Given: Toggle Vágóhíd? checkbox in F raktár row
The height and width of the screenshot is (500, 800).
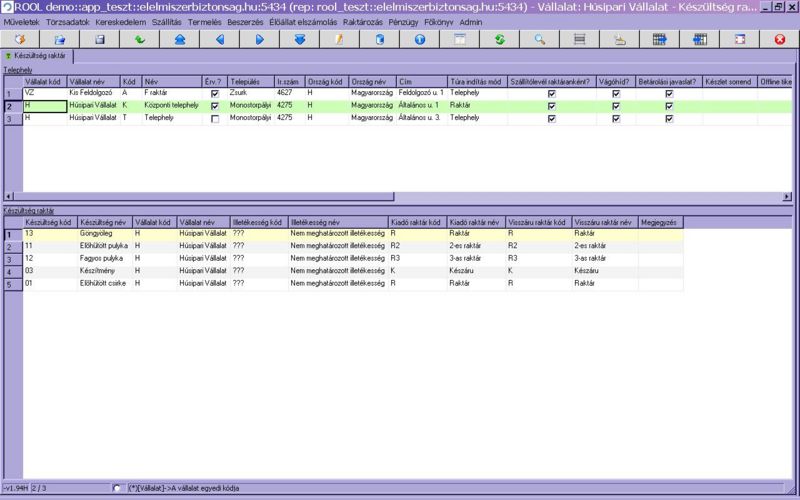Looking at the screenshot, I should click(x=616, y=93).
